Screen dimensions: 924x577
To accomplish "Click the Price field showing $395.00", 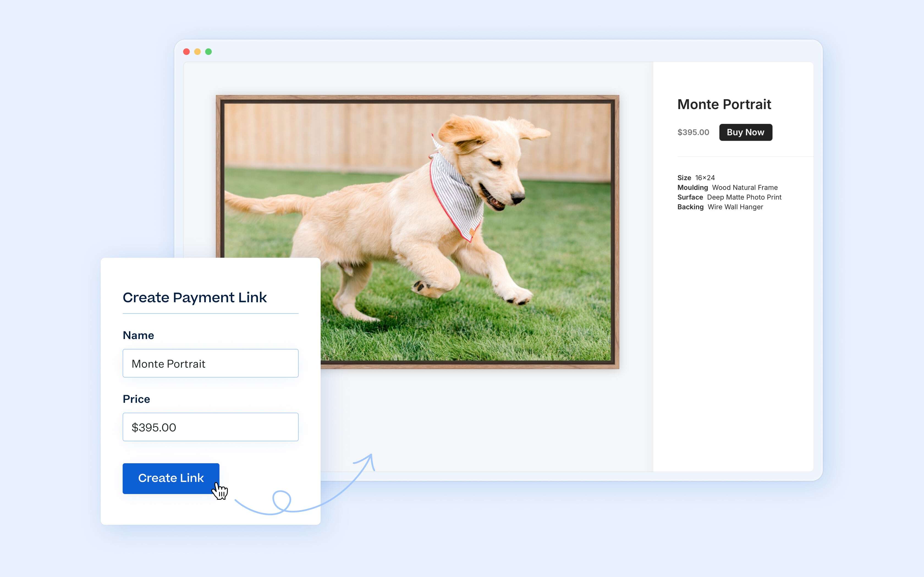I will click(x=210, y=427).
